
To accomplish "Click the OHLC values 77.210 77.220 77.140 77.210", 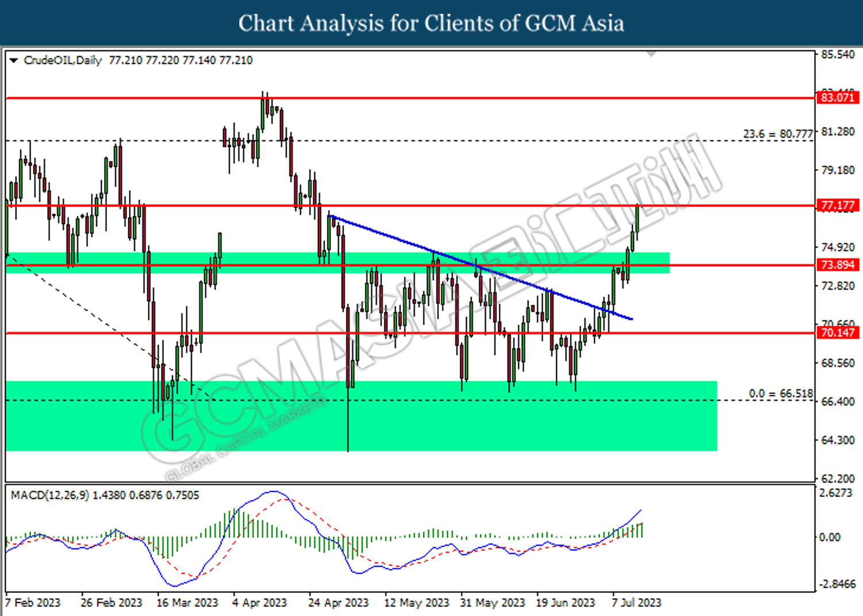I will pyautogui.click(x=181, y=60).
